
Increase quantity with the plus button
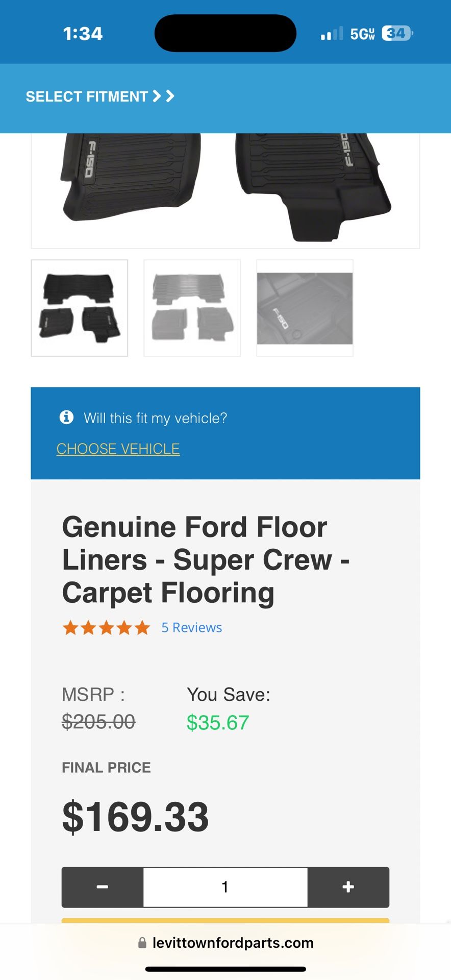pos(348,887)
